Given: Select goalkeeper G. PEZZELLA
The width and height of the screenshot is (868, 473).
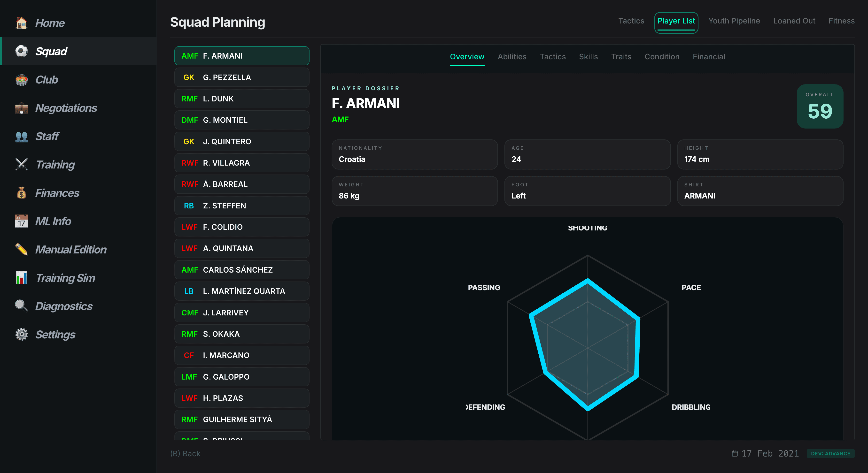Looking at the screenshot, I should tap(242, 77).
